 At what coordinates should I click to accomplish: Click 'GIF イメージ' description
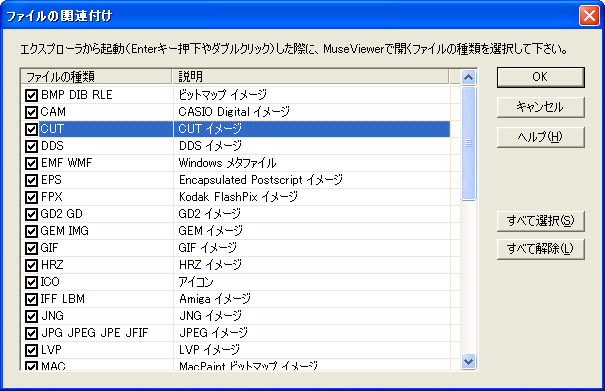coord(208,248)
